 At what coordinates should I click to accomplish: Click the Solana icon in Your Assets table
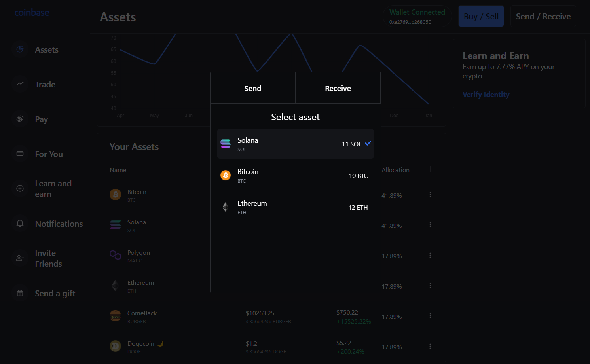(115, 225)
